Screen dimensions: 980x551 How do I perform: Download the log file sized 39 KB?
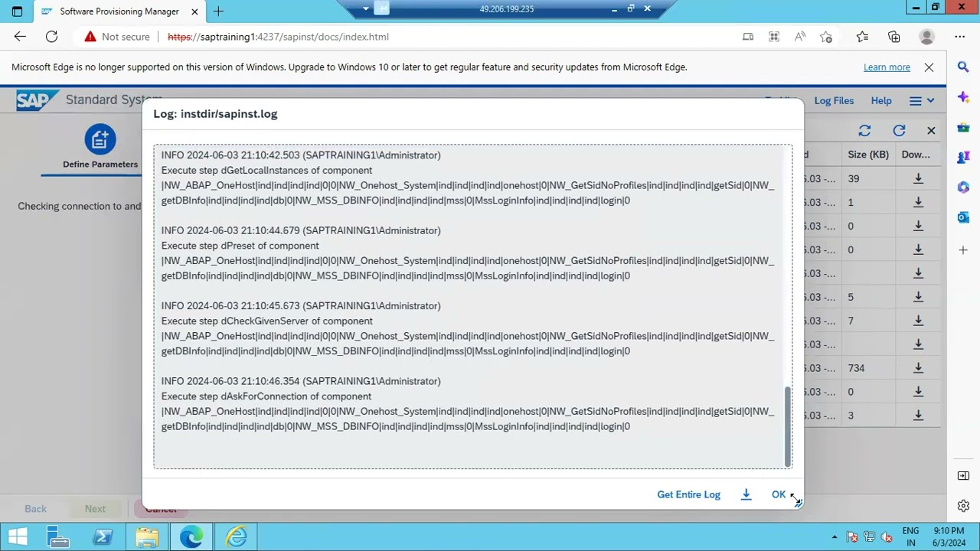[x=918, y=178]
